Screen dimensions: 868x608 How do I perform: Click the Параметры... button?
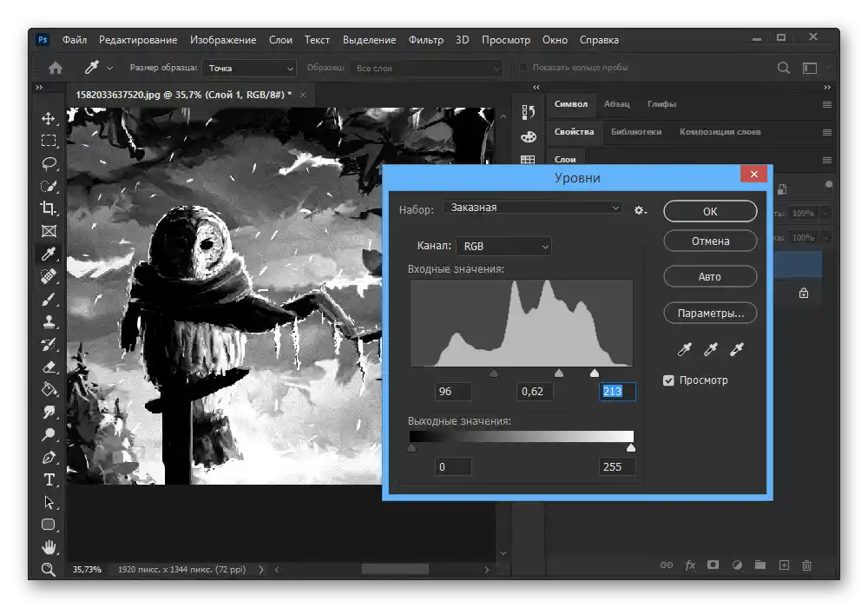(710, 313)
